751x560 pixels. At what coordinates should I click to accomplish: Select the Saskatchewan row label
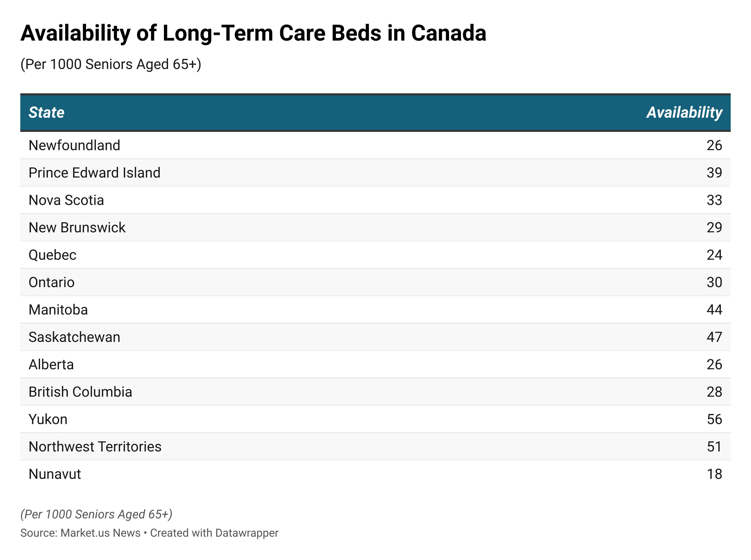point(74,337)
